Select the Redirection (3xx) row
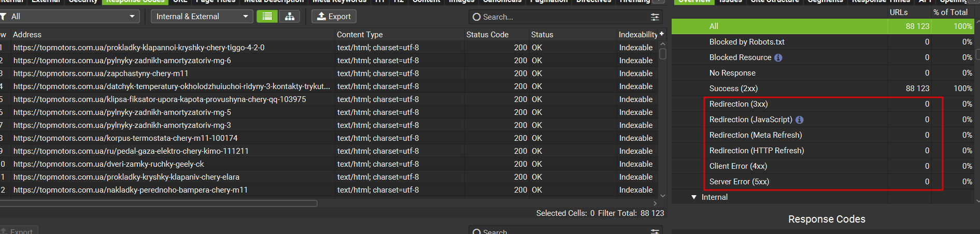 click(738, 104)
